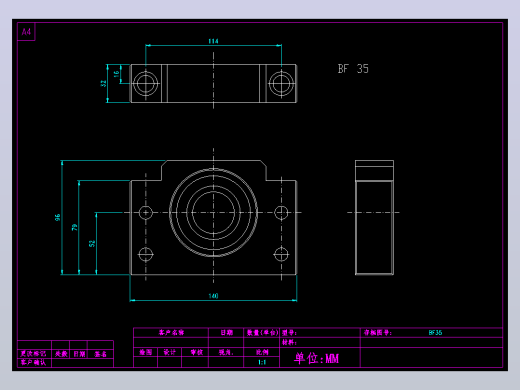
Task: Click the 处数 revision cell
Action: [x=61, y=354]
